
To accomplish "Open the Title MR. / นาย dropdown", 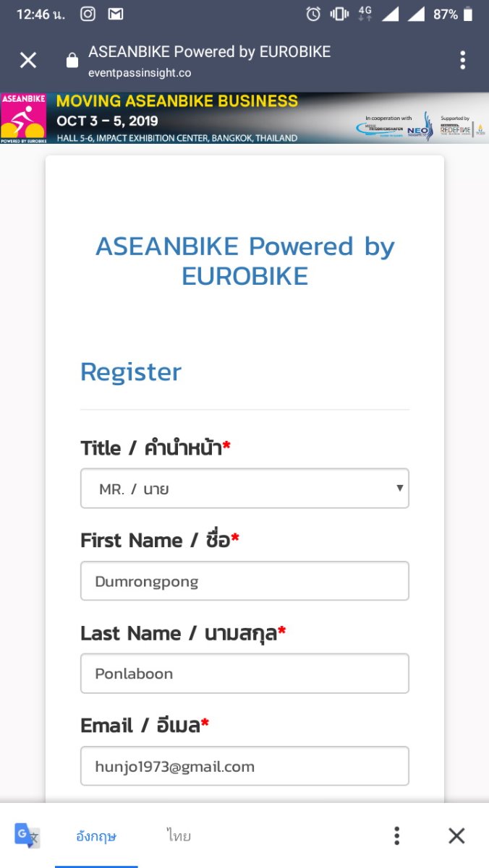I will click(244, 489).
